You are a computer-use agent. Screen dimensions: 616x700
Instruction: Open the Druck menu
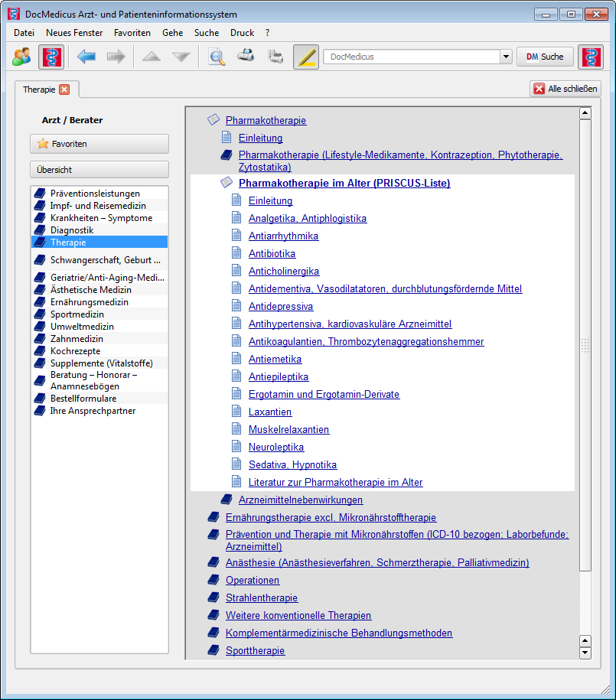coord(242,33)
